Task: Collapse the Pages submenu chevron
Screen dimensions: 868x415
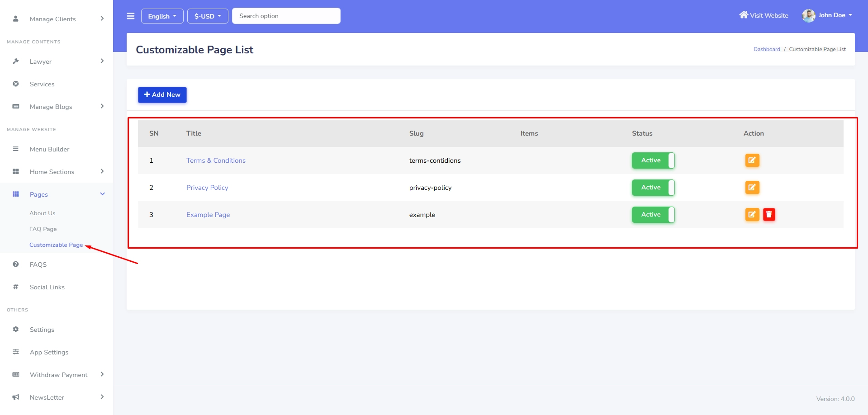Action: [x=102, y=194]
